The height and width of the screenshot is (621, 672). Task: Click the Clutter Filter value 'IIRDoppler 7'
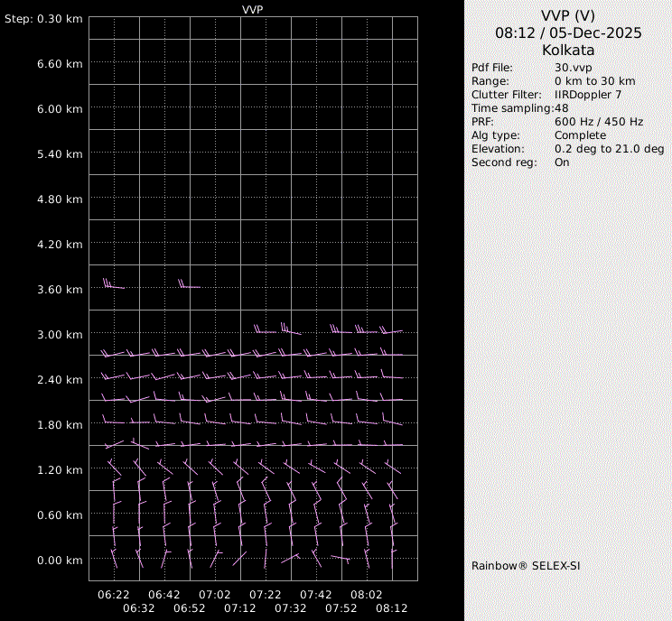coord(588,95)
